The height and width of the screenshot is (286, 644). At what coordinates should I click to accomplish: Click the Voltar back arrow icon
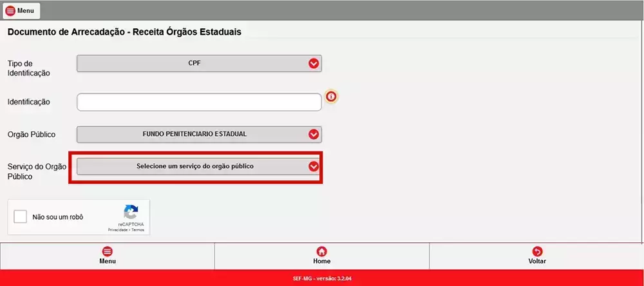tap(536, 251)
